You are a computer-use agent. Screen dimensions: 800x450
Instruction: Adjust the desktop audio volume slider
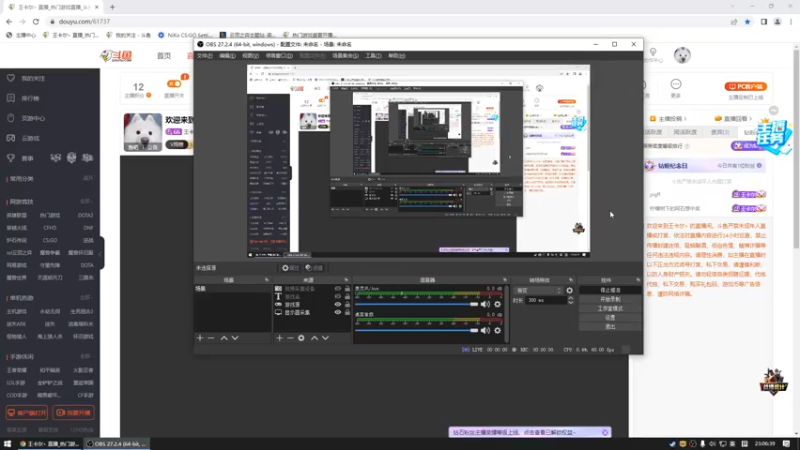[417, 330]
